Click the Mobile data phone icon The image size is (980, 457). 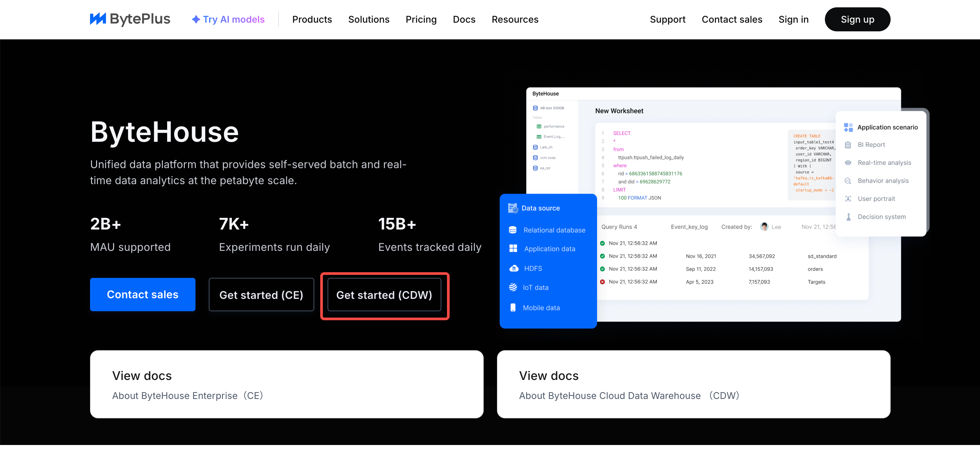point(513,308)
